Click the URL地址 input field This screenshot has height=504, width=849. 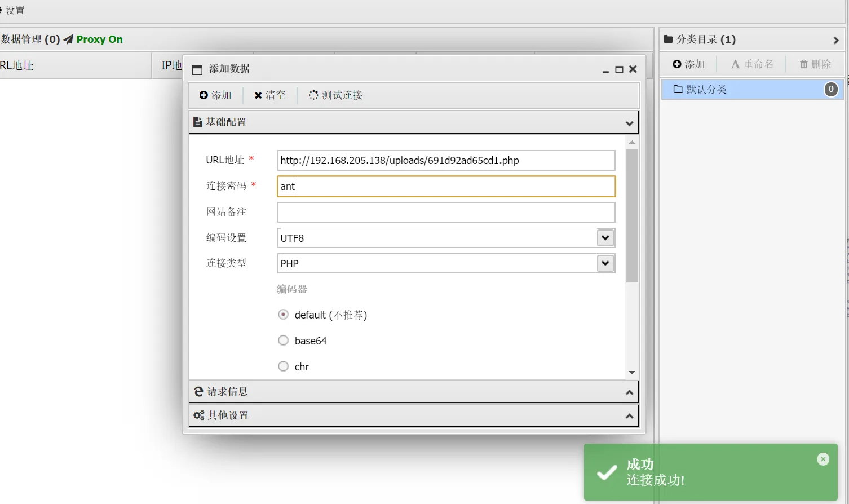[x=445, y=161]
